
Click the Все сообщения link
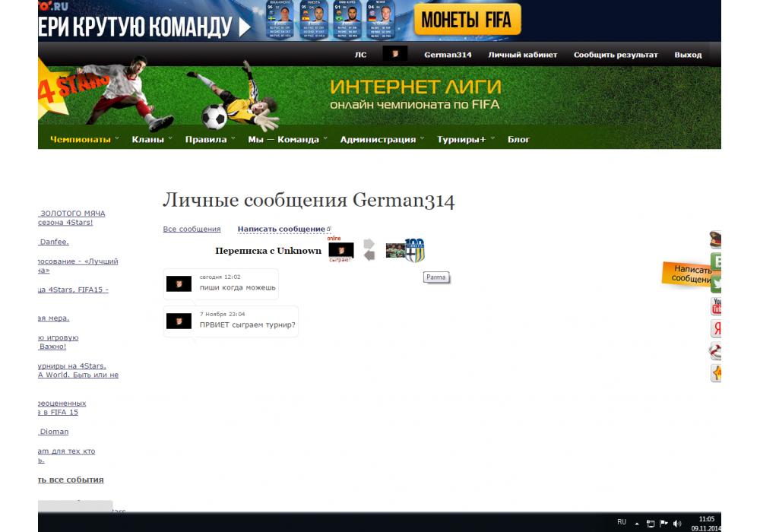[x=192, y=229]
